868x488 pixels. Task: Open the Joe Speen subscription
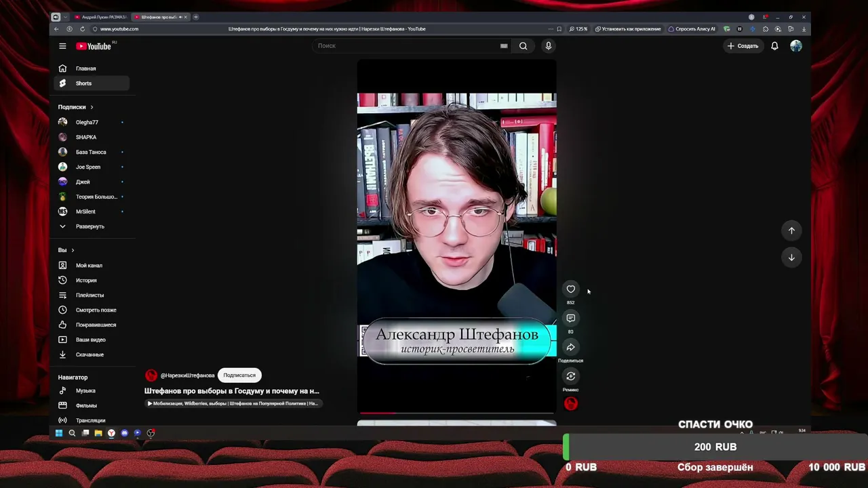pos(92,167)
